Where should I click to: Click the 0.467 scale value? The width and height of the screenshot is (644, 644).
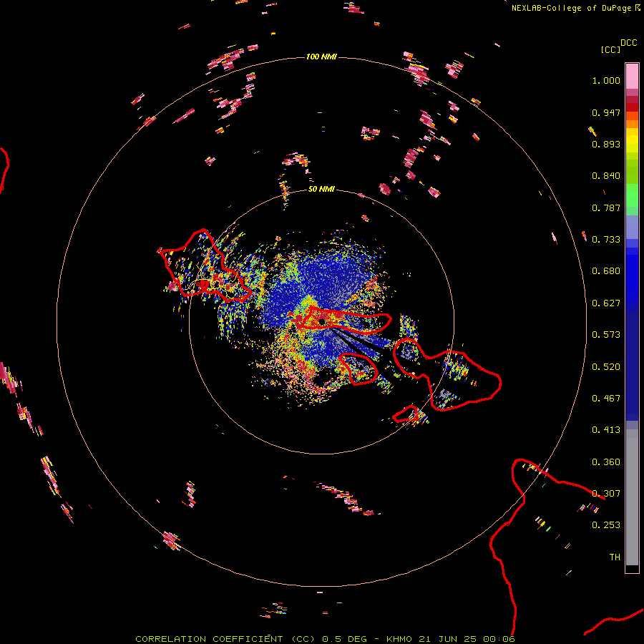pos(606,399)
